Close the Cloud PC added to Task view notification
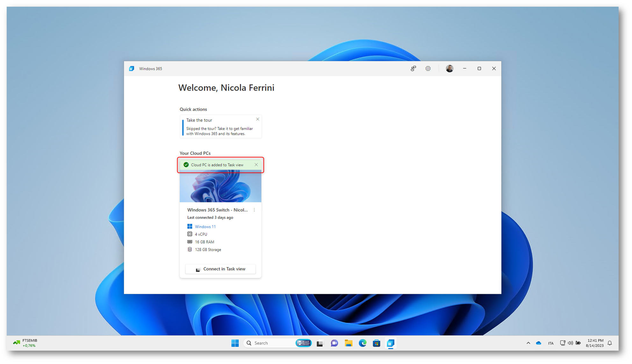The image size is (632, 364). point(256,165)
